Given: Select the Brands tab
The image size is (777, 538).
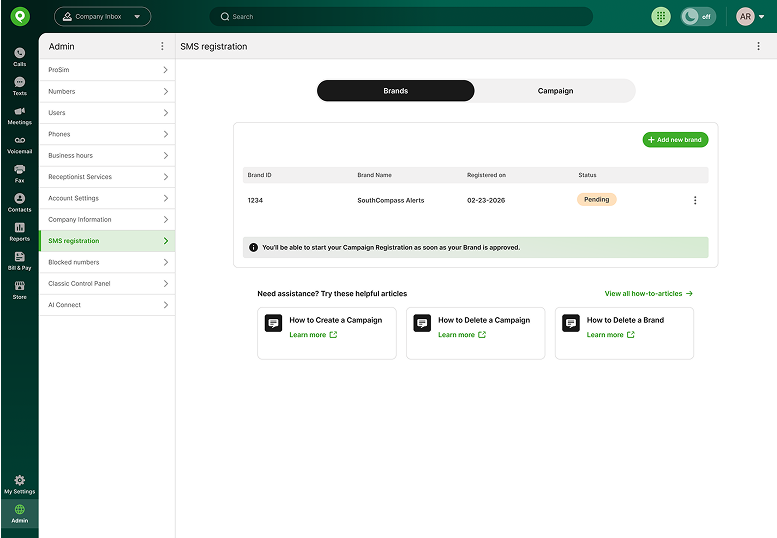Looking at the screenshot, I should click(396, 91).
